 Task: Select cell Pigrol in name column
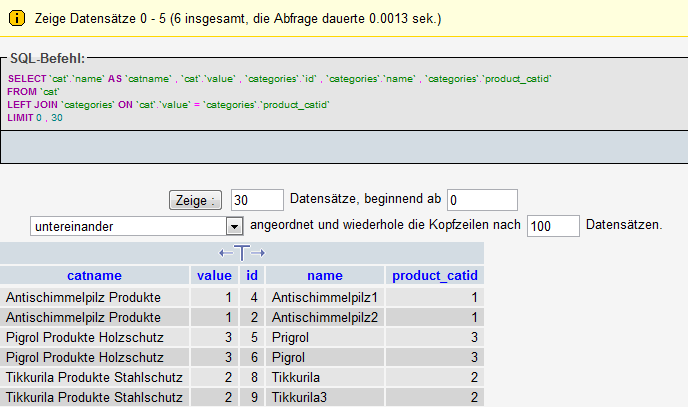(325, 357)
